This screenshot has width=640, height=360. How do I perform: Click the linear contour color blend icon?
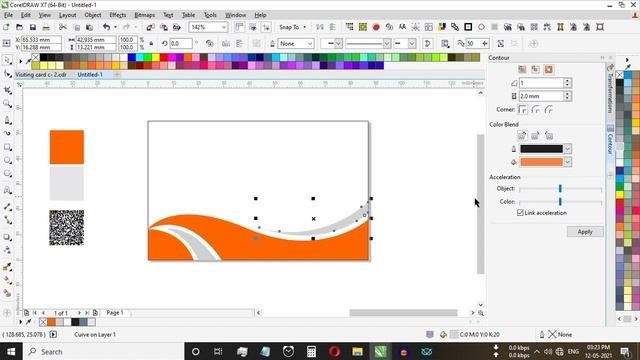522,136
